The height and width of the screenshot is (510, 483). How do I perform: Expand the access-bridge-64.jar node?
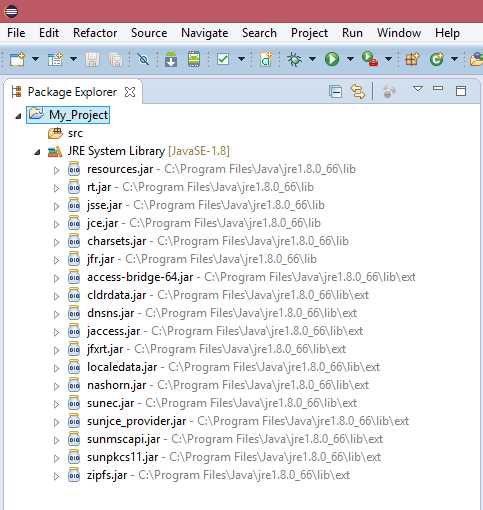tap(56, 278)
